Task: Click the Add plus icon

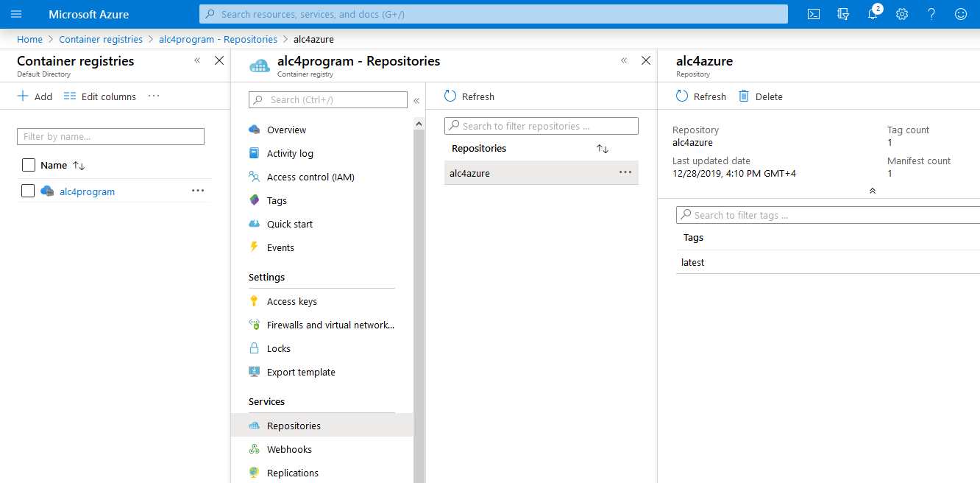Action: (x=23, y=96)
